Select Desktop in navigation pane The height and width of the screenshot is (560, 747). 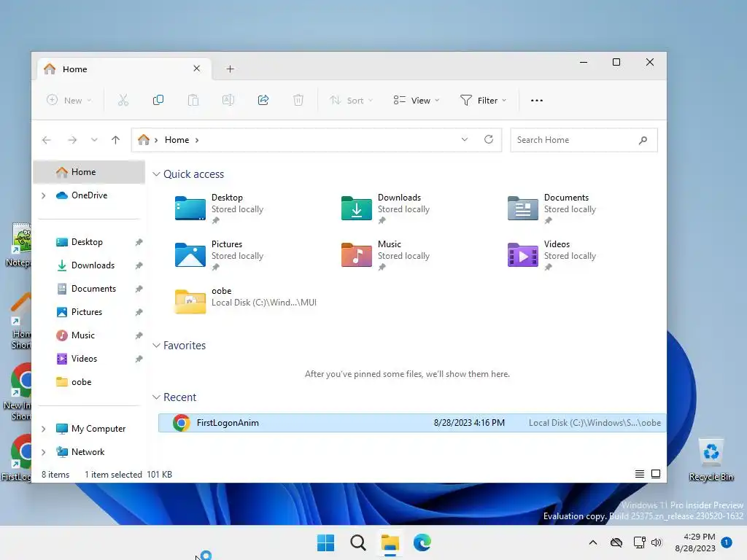[x=89, y=242]
